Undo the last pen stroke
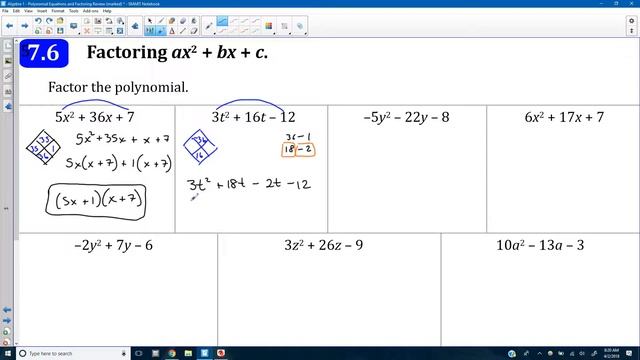 point(38,21)
